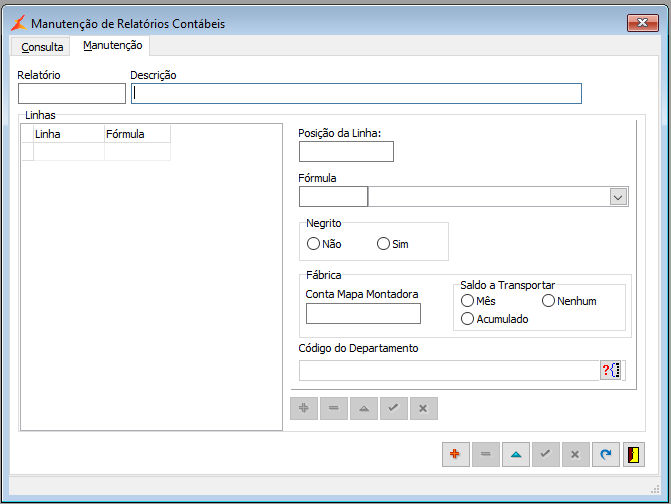Image resolution: width=671 pixels, height=504 pixels.
Task: Click the bottom-row minus delete report button
Action: [485, 454]
